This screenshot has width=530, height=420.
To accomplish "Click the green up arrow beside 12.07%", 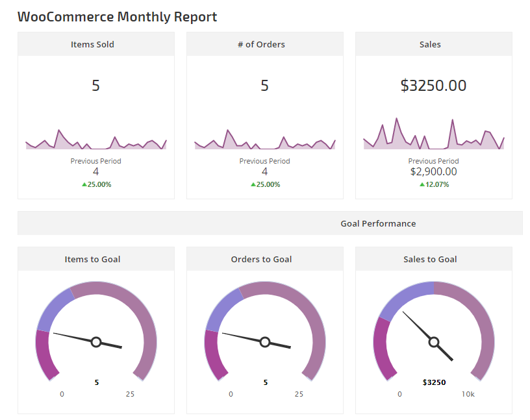I will tap(422, 184).
